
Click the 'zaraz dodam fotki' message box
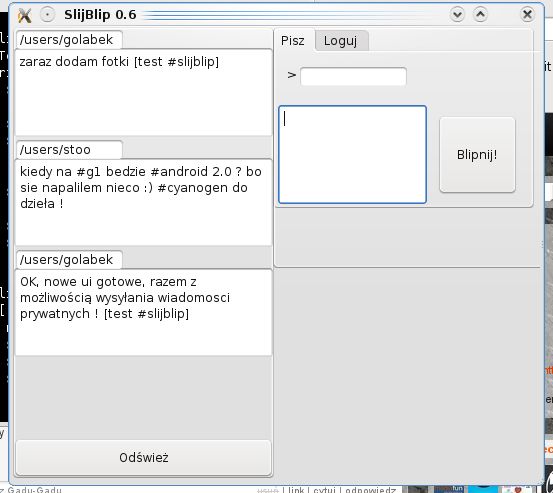144,92
